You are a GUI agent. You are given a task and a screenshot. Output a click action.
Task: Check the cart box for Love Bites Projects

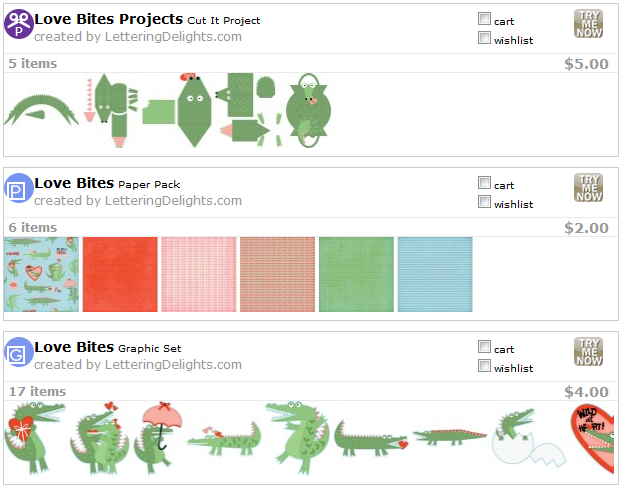tap(485, 19)
